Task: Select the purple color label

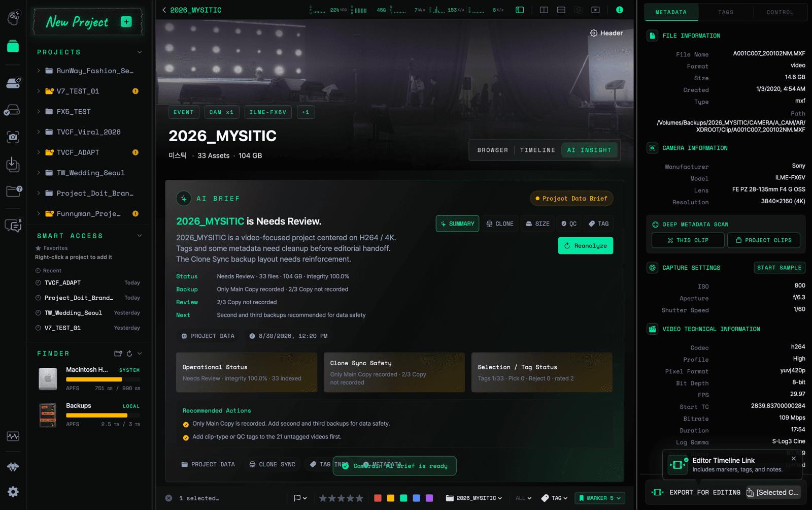Action: [x=429, y=498]
